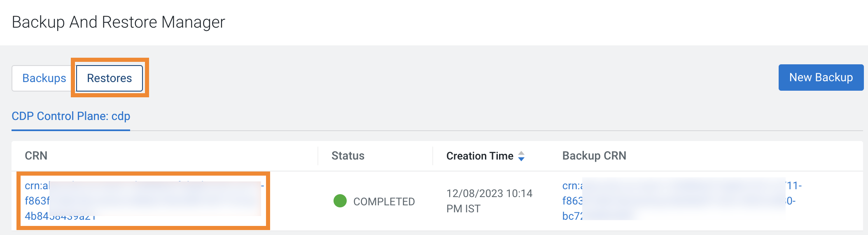Click the divider between CRN and Status columns
The height and width of the screenshot is (235, 868).
click(x=318, y=156)
